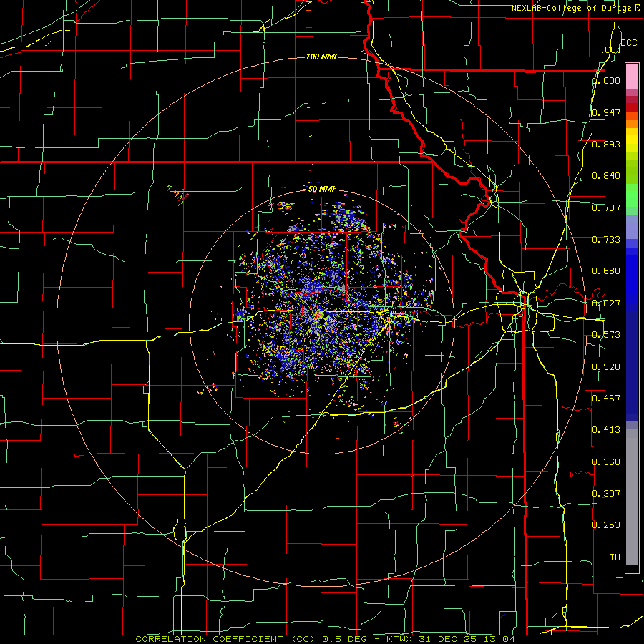
Task: Click the 50 NMI range ring label
Action: (x=321, y=189)
